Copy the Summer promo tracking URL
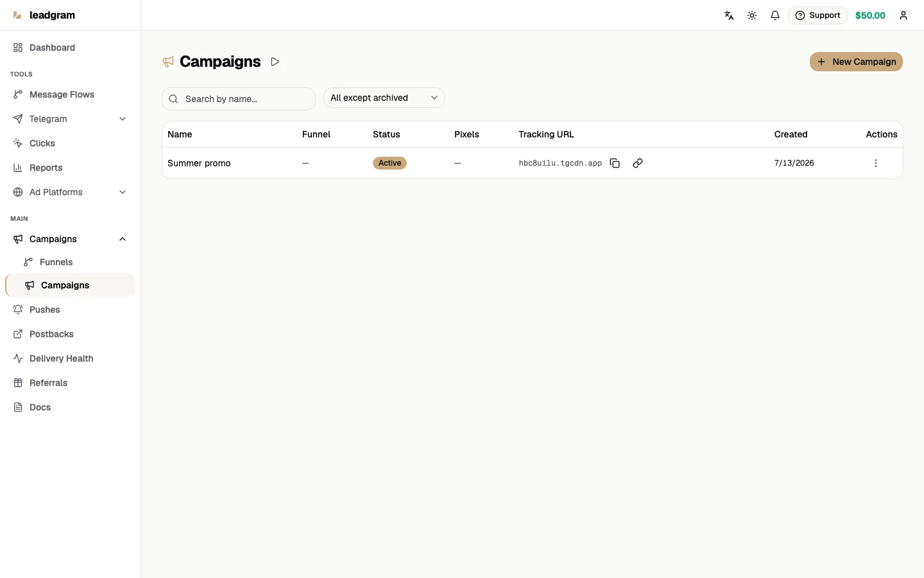The width and height of the screenshot is (924, 578). (615, 163)
